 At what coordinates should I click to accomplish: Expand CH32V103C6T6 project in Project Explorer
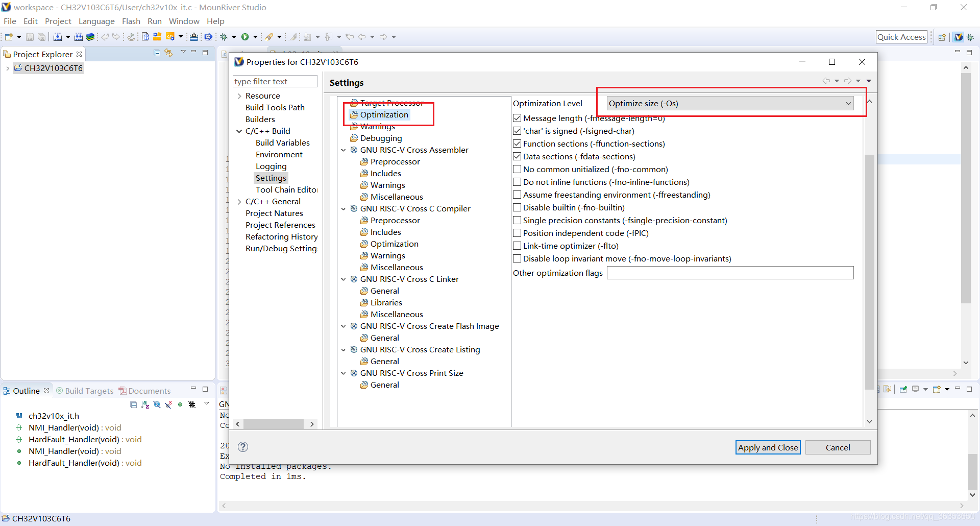pyautogui.click(x=7, y=68)
